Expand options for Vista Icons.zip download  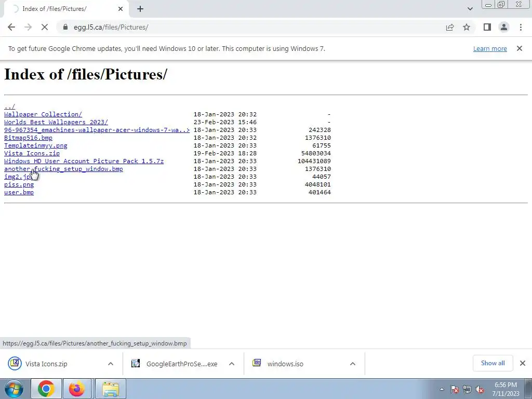(111, 364)
